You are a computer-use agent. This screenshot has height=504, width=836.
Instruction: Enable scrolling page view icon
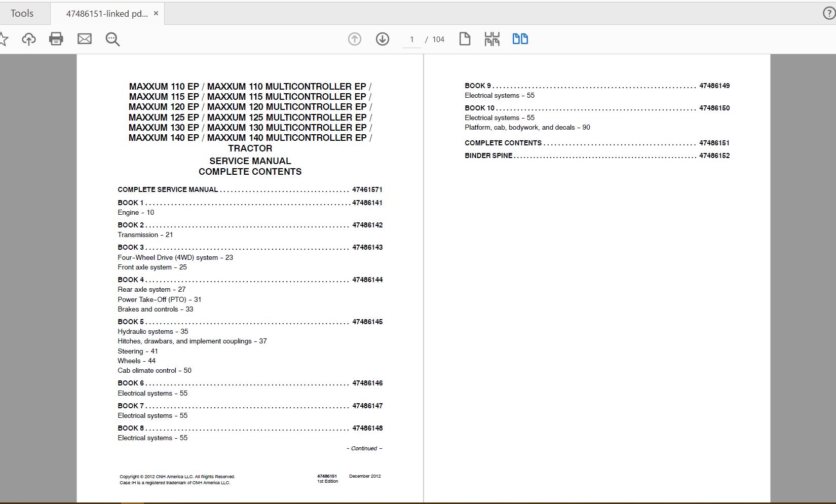(x=492, y=39)
